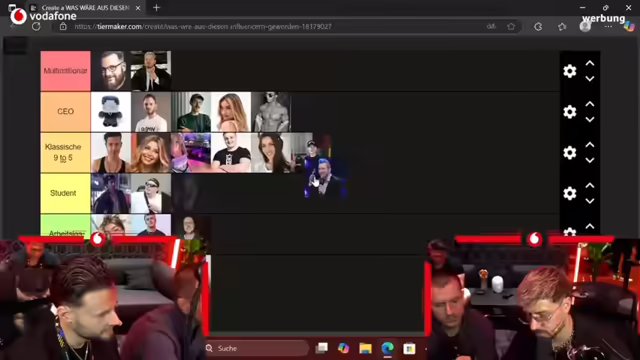Select blonde woman in CEO row
The image size is (640, 360).
click(231, 111)
